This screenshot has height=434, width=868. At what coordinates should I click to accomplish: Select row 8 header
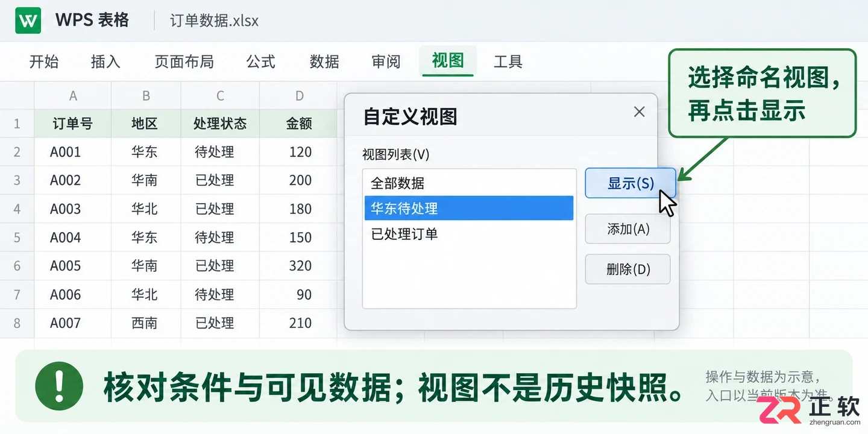click(x=17, y=323)
